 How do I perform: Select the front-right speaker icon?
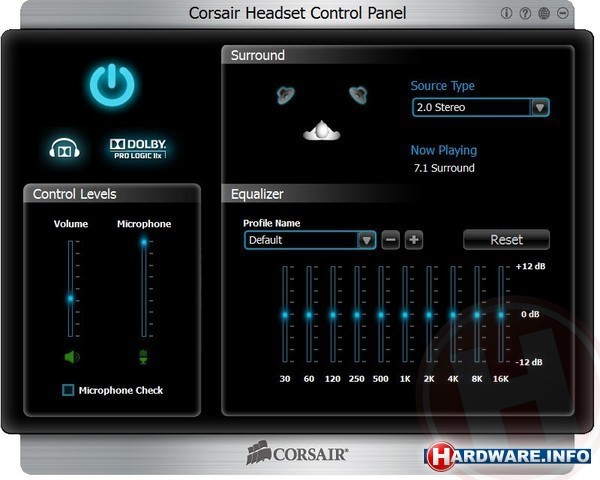click(358, 95)
